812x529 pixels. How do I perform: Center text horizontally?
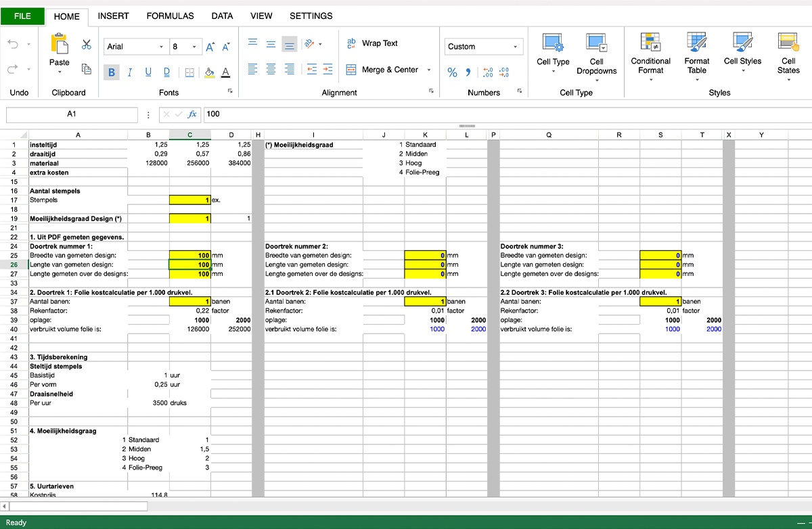click(x=271, y=69)
